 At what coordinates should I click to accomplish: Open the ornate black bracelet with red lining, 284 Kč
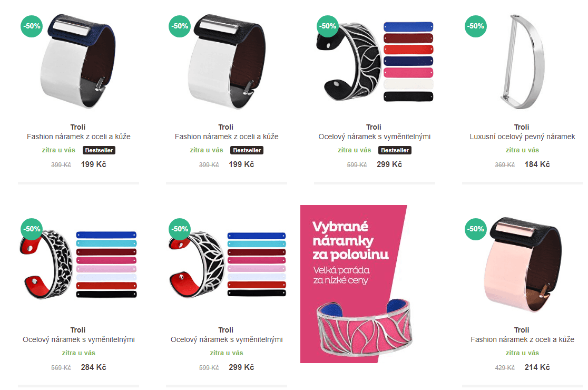[79, 265]
